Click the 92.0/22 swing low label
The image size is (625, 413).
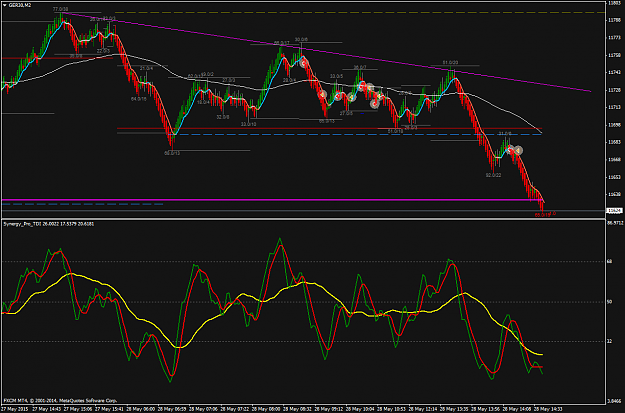pos(493,175)
